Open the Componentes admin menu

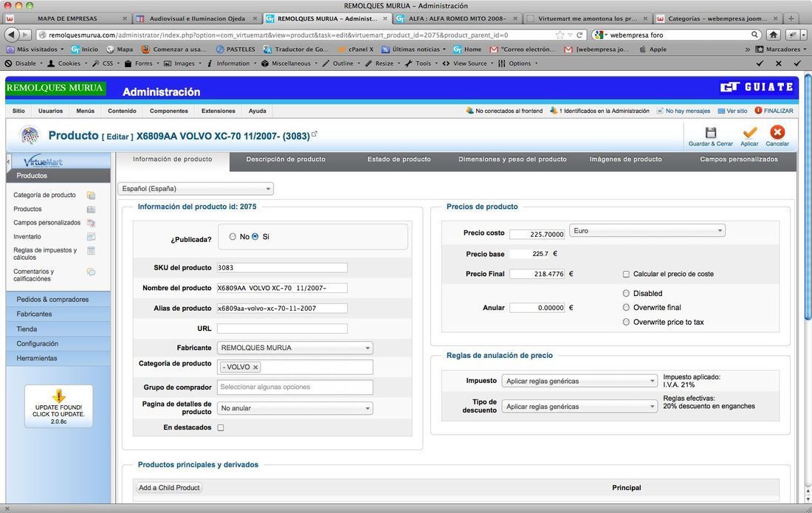(x=169, y=111)
